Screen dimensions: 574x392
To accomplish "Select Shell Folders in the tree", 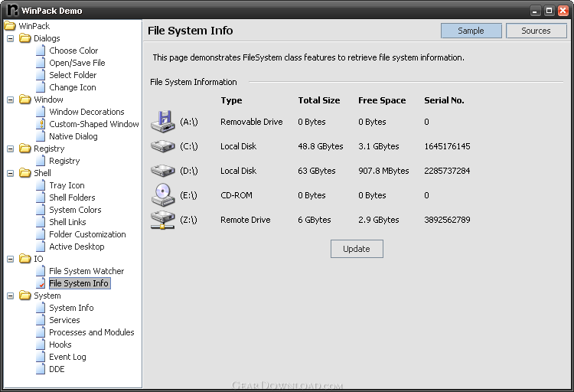I will [72, 198].
